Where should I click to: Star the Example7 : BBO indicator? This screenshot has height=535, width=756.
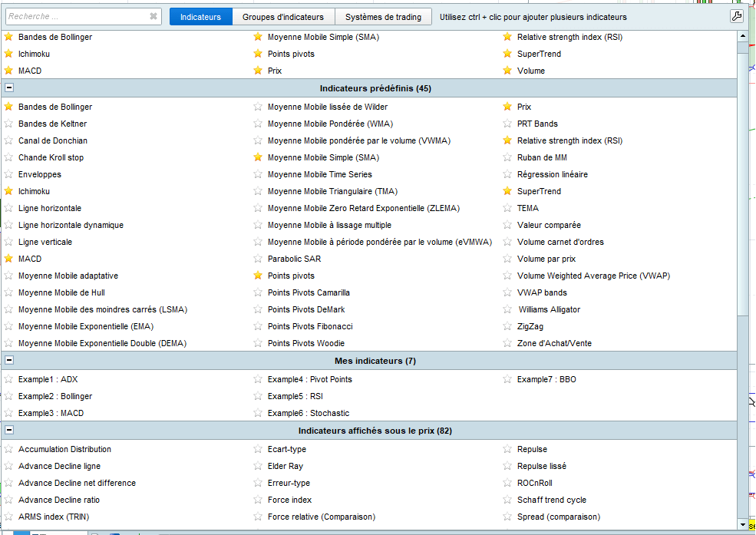(507, 379)
